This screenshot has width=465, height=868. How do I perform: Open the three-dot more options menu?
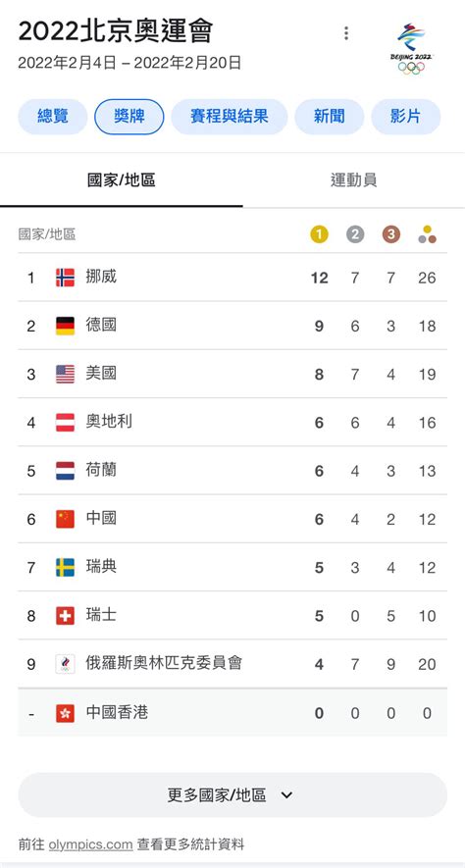pyautogui.click(x=346, y=33)
